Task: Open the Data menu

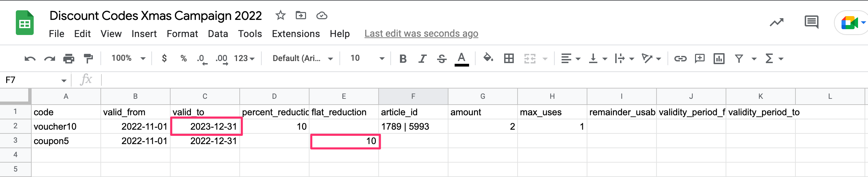Action: [218, 34]
